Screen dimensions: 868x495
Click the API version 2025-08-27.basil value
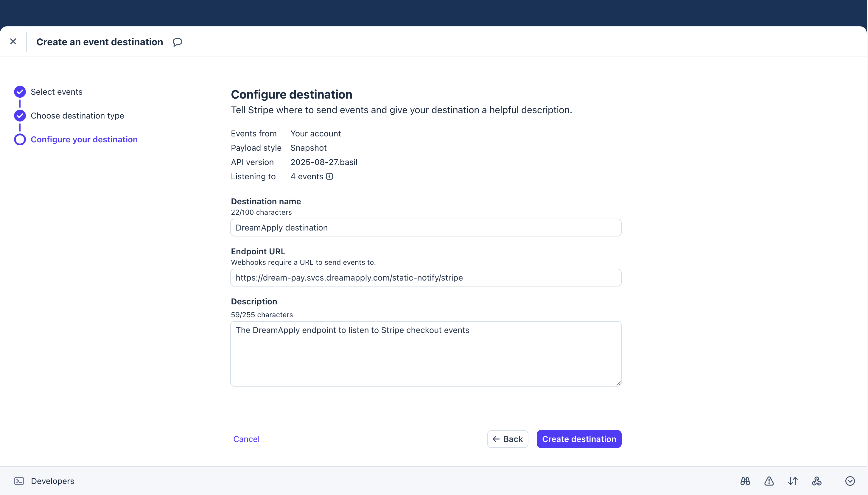click(324, 162)
